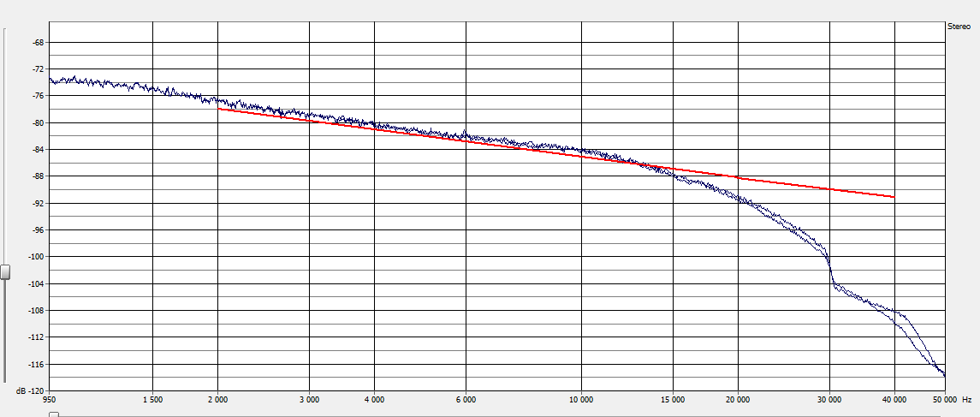Click the -84 dB axis label
Image resolution: width=980 pixels, height=417 pixels.
point(37,150)
